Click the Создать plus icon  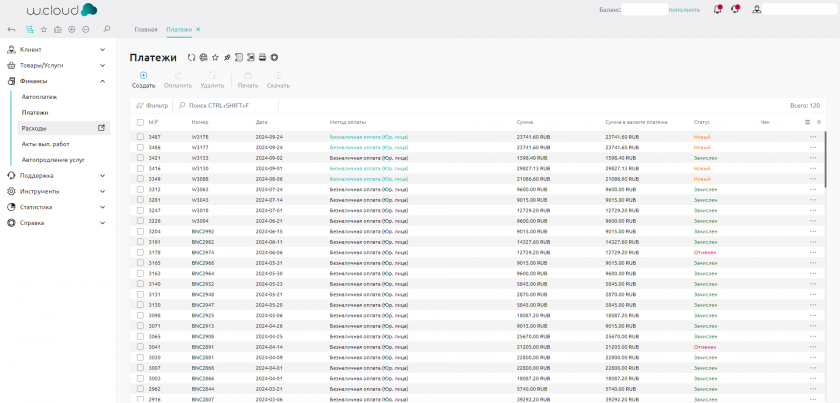143,75
